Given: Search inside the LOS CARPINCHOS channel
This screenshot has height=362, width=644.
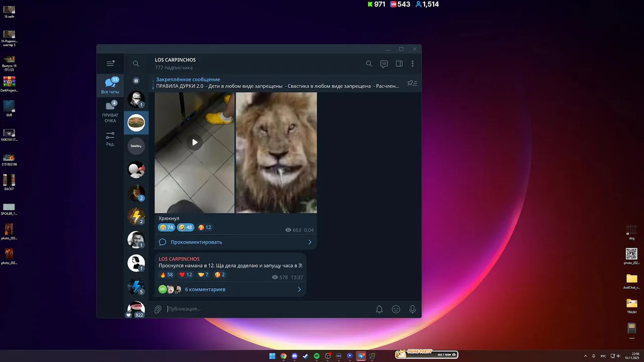Looking at the screenshot, I should [x=369, y=64].
